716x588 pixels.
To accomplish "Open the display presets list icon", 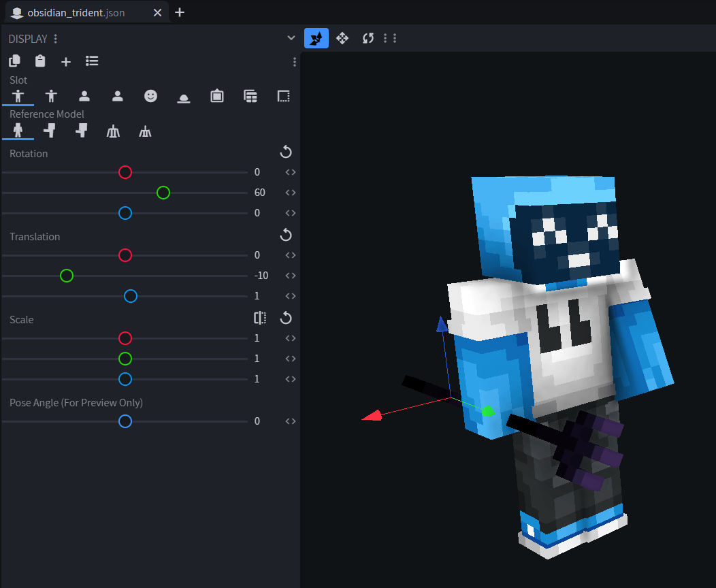I will pos(92,61).
